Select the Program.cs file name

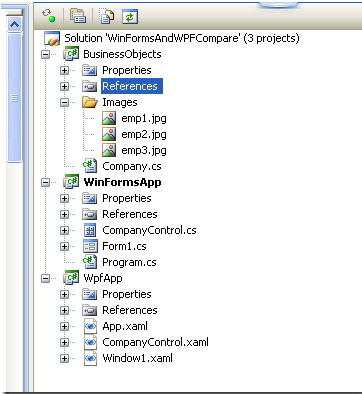point(129,262)
